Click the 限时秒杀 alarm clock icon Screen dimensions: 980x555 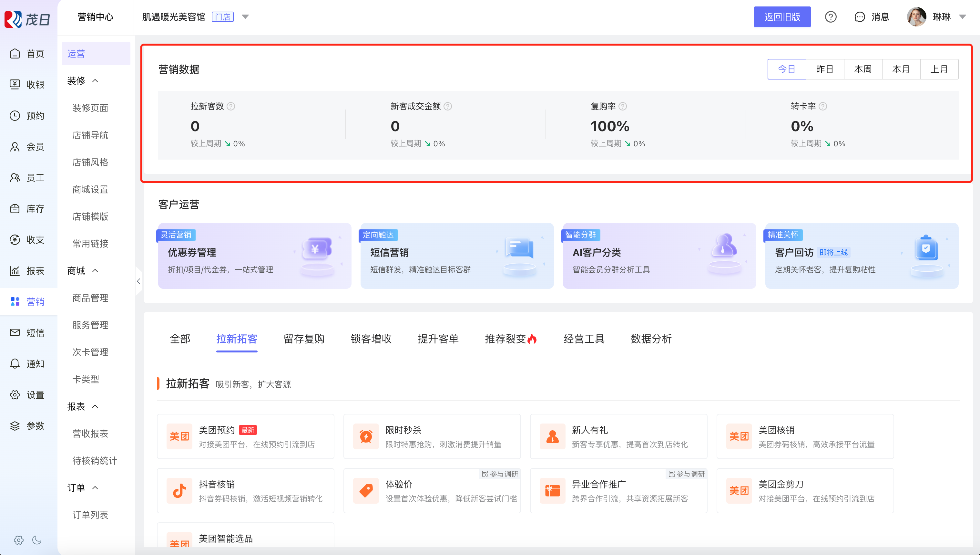point(366,436)
